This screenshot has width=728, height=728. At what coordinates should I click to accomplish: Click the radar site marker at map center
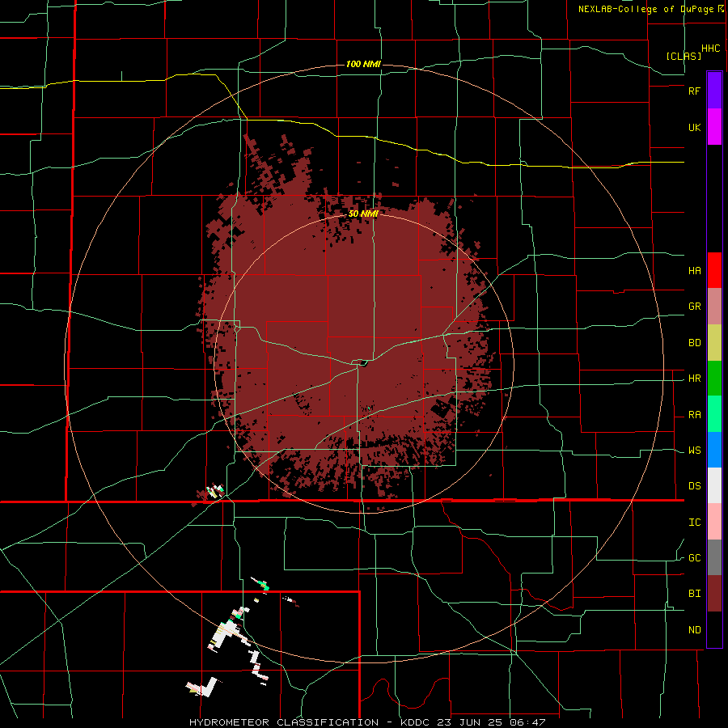click(x=363, y=362)
